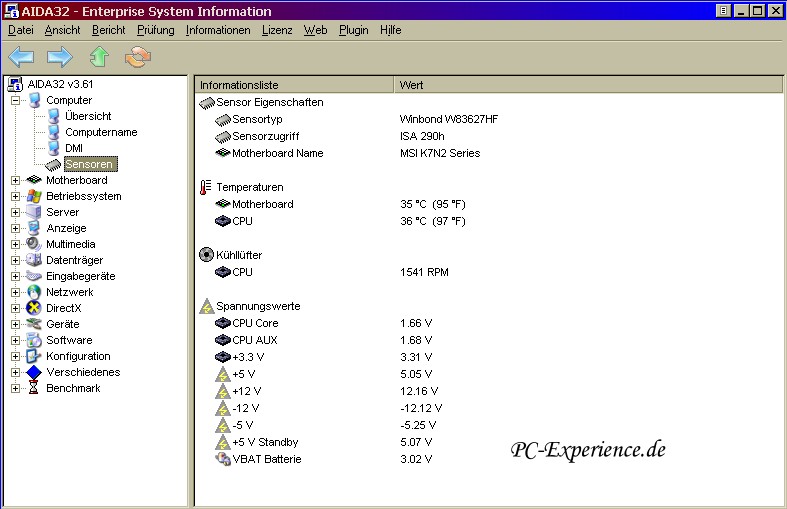The width and height of the screenshot is (787, 509).
Task: Expand the Server tree node
Action: click(16, 212)
